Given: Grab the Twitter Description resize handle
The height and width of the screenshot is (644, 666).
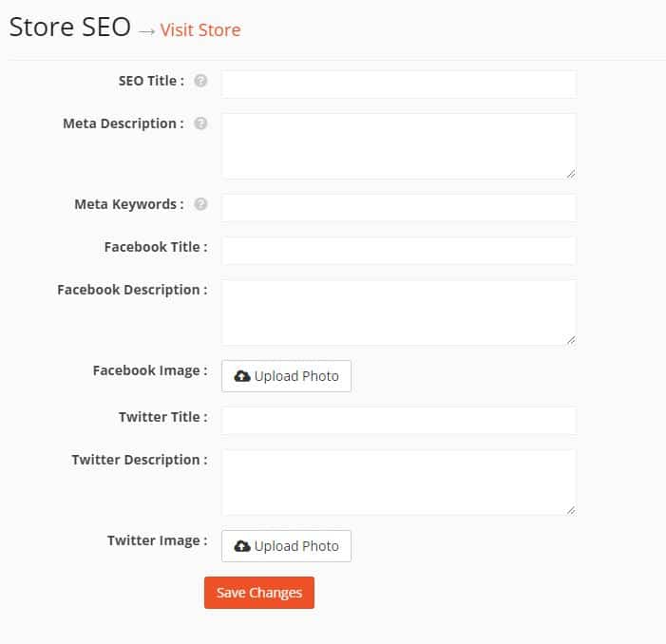Looking at the screenshot, I should point(571,510).
